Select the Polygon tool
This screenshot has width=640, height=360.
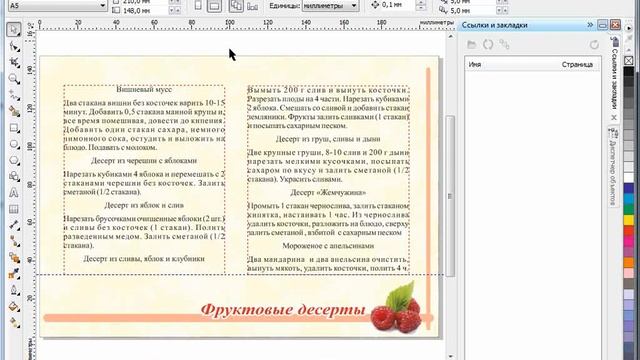(x=13, y=160)
